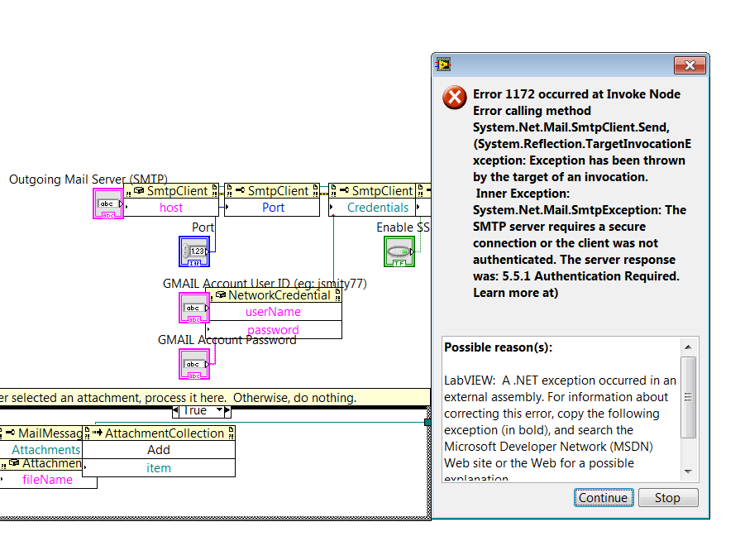Click the MailMessage property node header
The width and height of the screenshot is (745, 560).
(x=43, y=433)
